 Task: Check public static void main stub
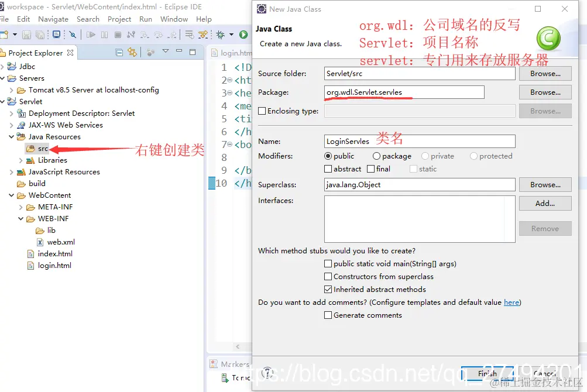[328, 264]
